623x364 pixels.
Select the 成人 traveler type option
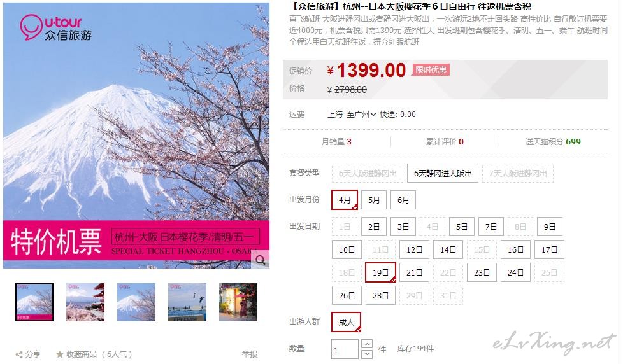point(346,322)
